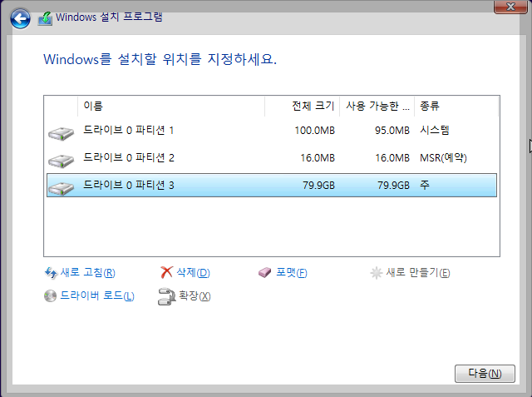
Task: Click the 95.0MB free space cell
Action: click(392, 131)
